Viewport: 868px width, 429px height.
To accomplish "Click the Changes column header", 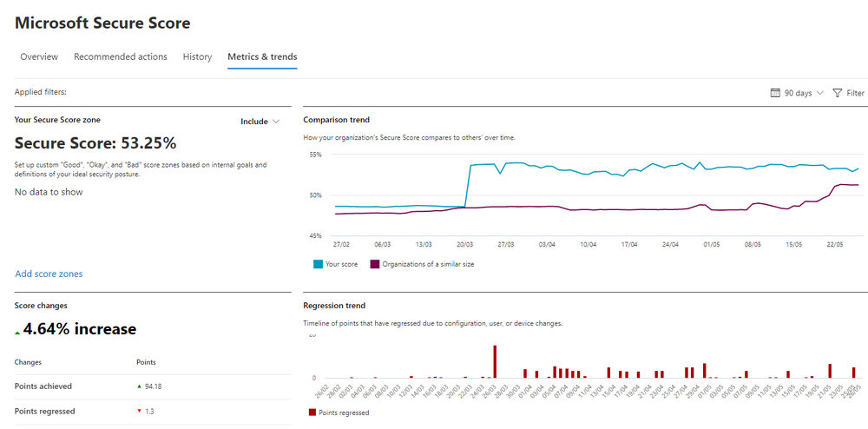I will point(29,362).
